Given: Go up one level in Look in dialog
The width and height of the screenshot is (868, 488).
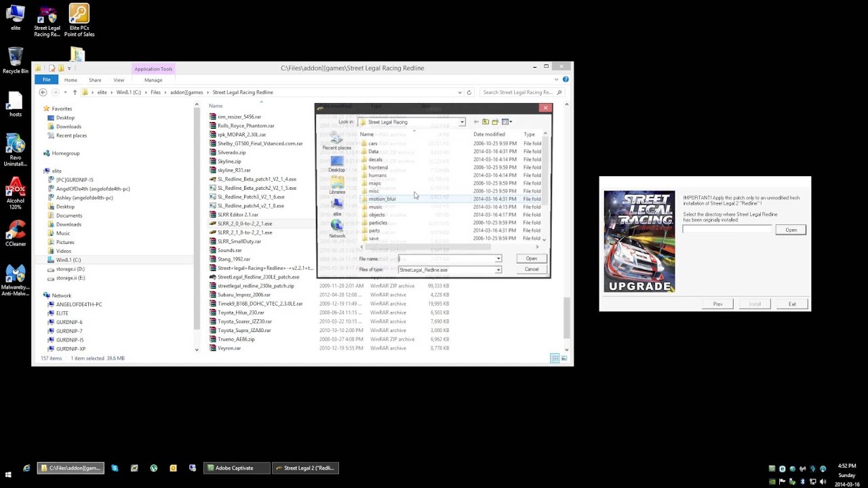Looking at the screenshot, I should pos(486,122).
